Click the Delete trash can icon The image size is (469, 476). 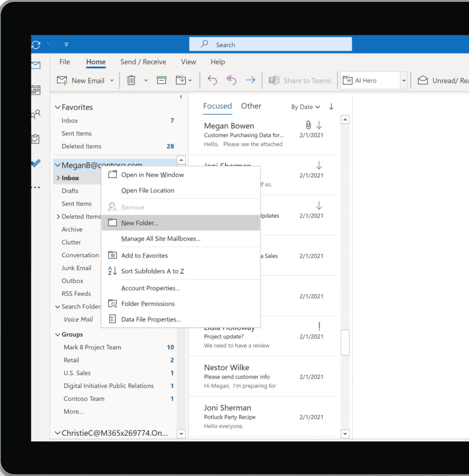131,80
